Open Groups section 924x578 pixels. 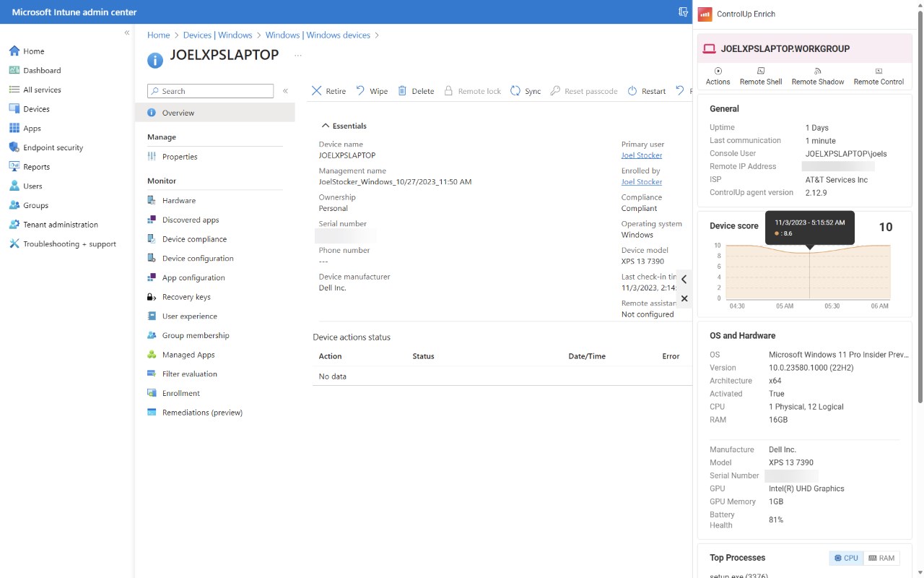28,205
